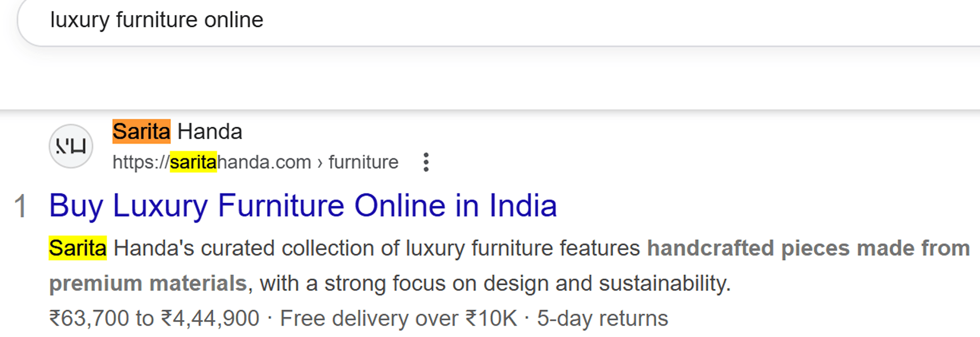Screen dimensions: 980x337
Task: Click the yellow-highlighted 'sarita' in the URL
Action: point(193,162)
